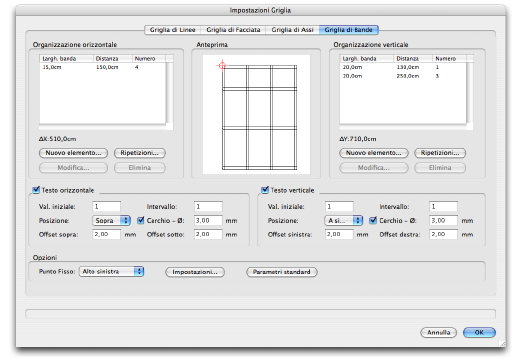This screenshot has width=526, height=362.
Task: Toggle the Testo verticale checkbox
Action: click(265, 190)
